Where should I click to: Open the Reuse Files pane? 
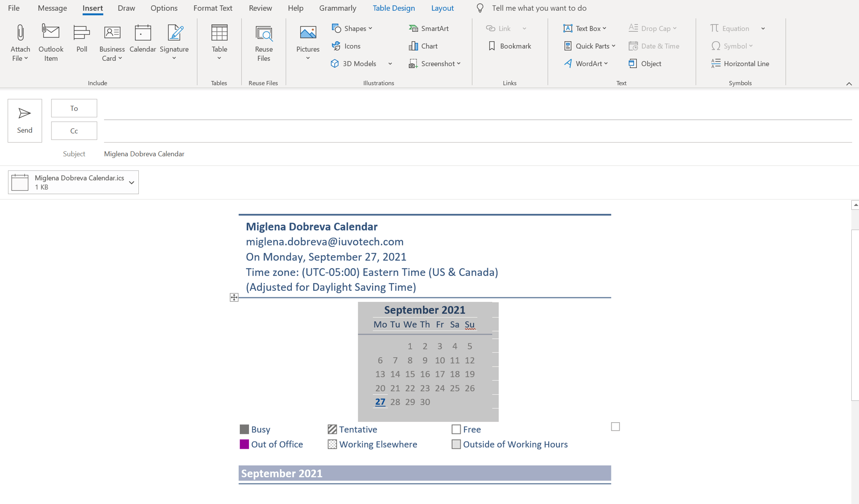pyautogui.click(x=263, y=42)
